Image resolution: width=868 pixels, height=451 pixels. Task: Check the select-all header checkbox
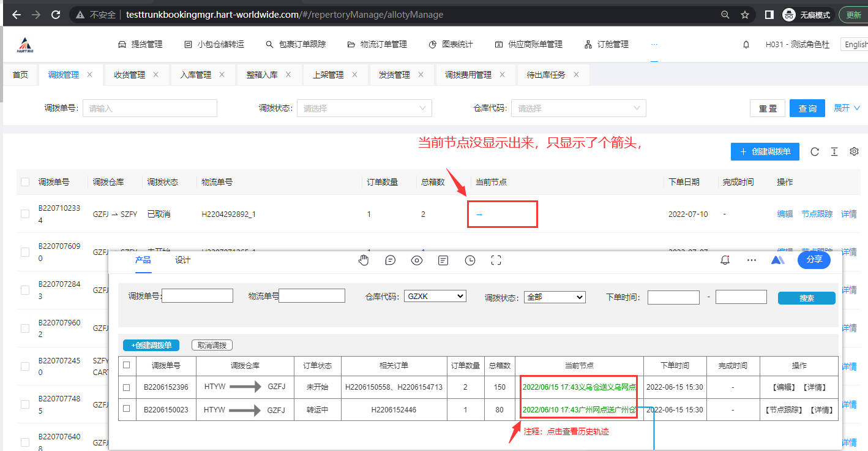click(x=25, y=182)
